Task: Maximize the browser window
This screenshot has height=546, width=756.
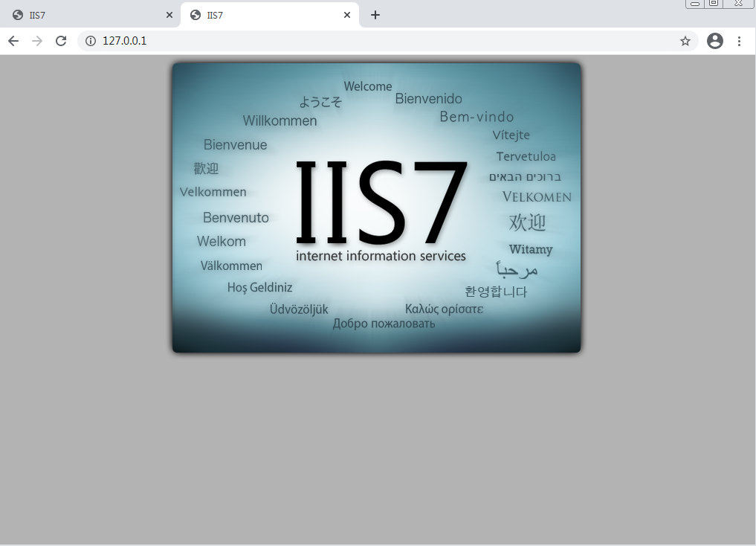Action: coord(714,3)
